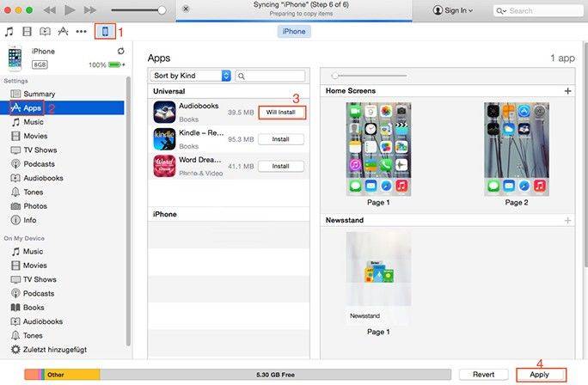Click the plus button beside Newsstand
This screenshot has width=588, height=385.
coord(567,220)
